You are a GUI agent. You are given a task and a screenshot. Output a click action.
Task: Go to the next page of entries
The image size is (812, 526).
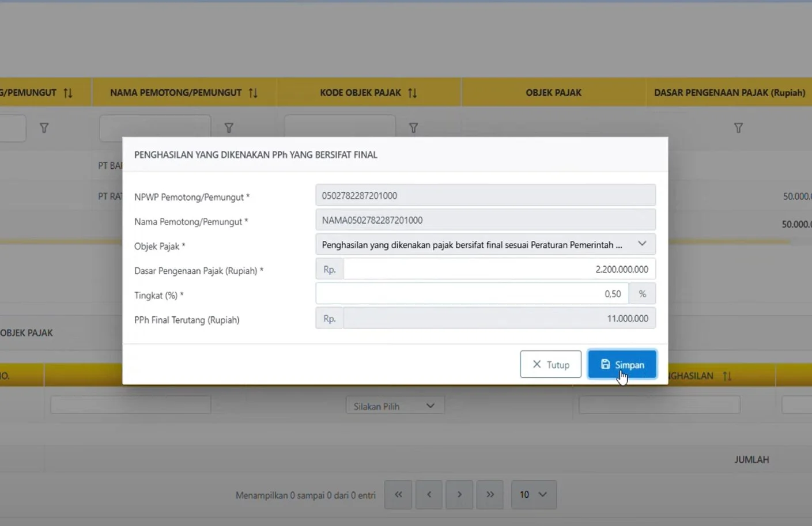click(x=459, y=494)
